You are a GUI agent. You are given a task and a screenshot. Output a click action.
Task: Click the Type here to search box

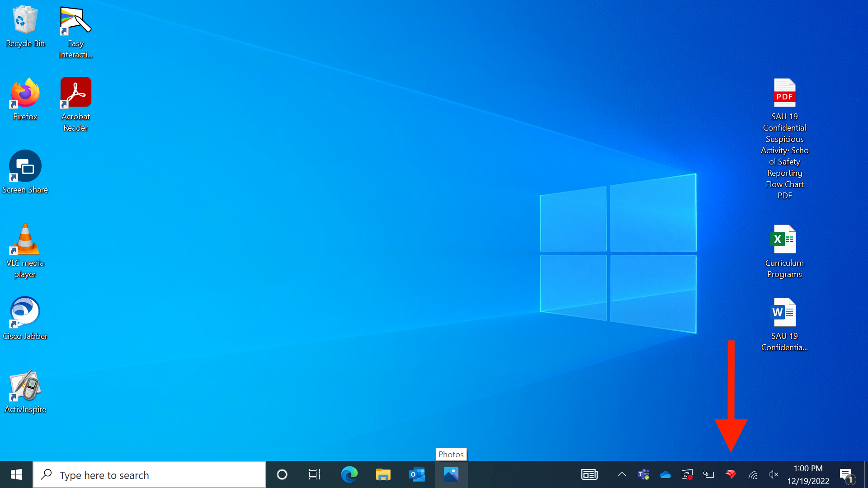point(149,474)
